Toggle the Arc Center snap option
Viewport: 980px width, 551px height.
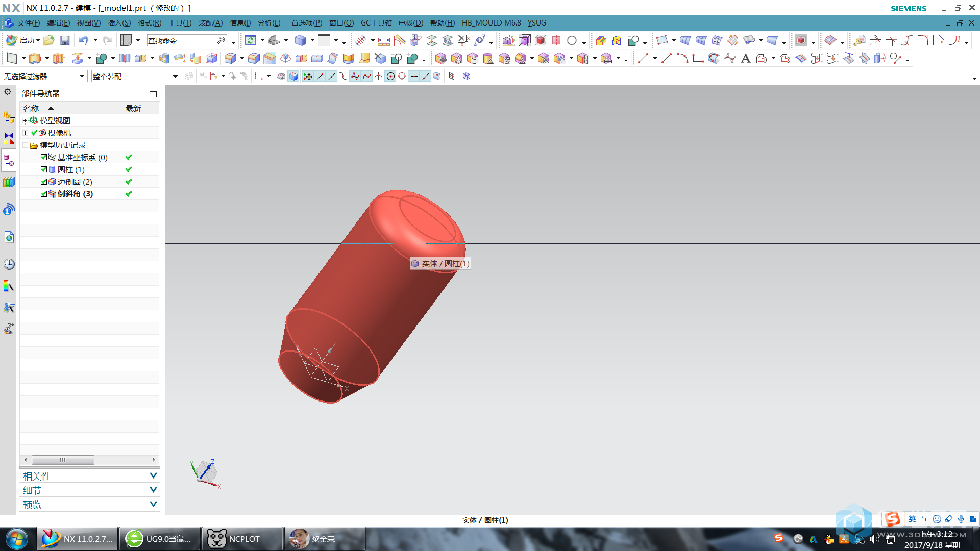click(390, 77)
